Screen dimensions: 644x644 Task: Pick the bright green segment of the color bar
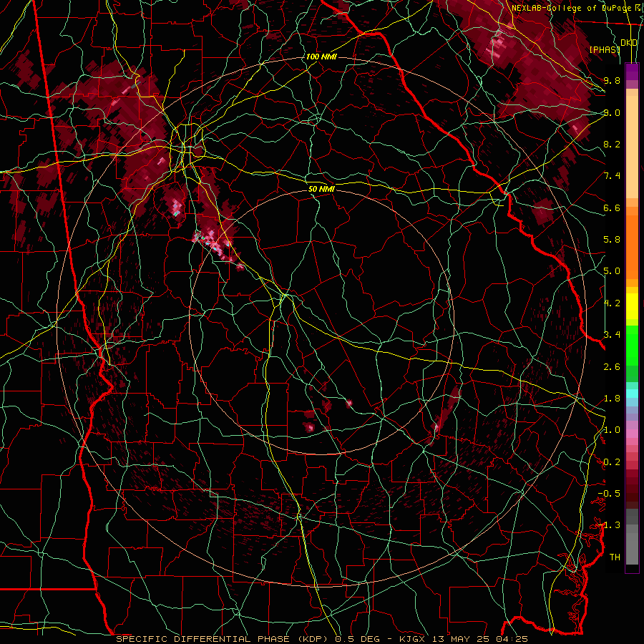point(632,344)
